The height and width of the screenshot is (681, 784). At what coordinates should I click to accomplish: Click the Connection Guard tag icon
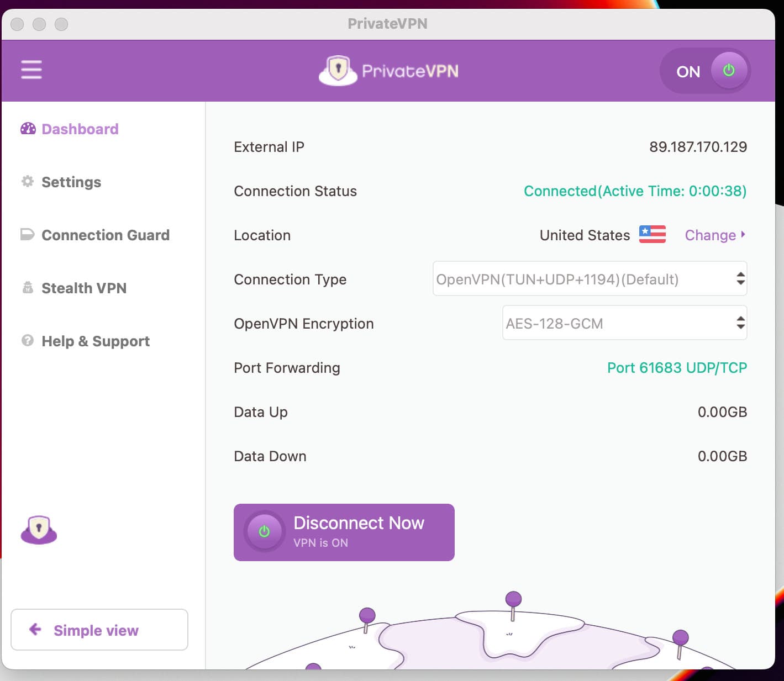click(x=28, y=235)
